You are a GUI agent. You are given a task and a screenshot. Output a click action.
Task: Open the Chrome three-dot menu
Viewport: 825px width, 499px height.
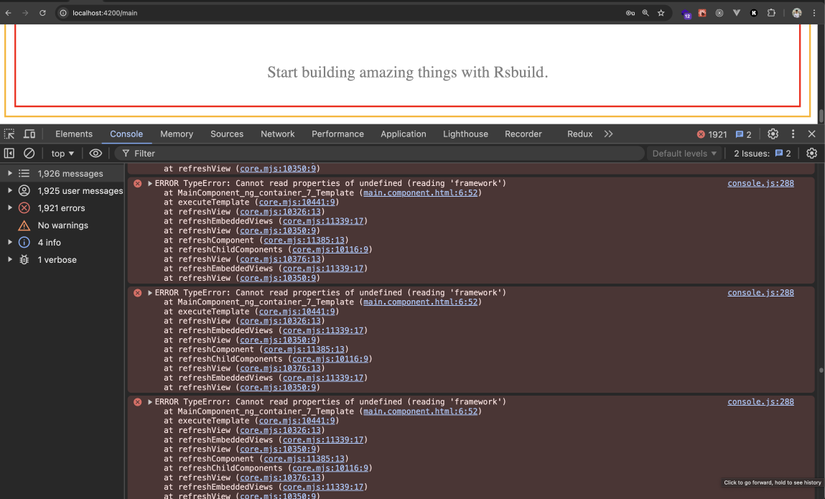pyautogui.click(x=812, y=13)
